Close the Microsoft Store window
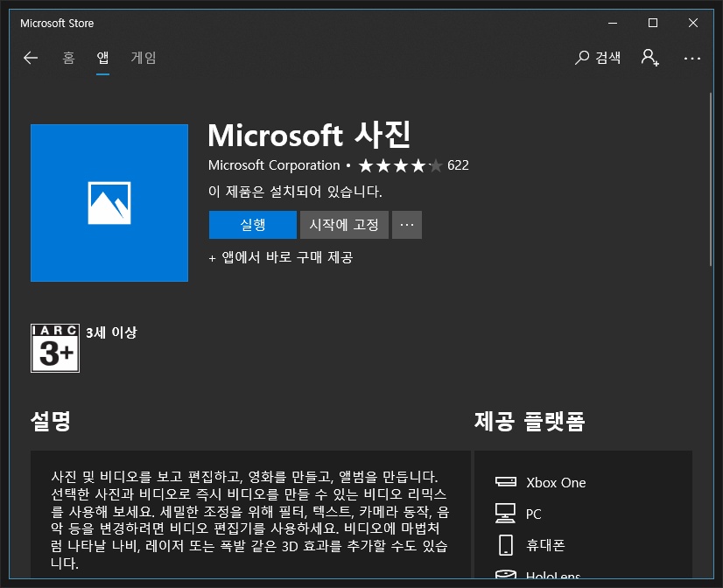This screenshot has width=723, height=588. (692, 23)
